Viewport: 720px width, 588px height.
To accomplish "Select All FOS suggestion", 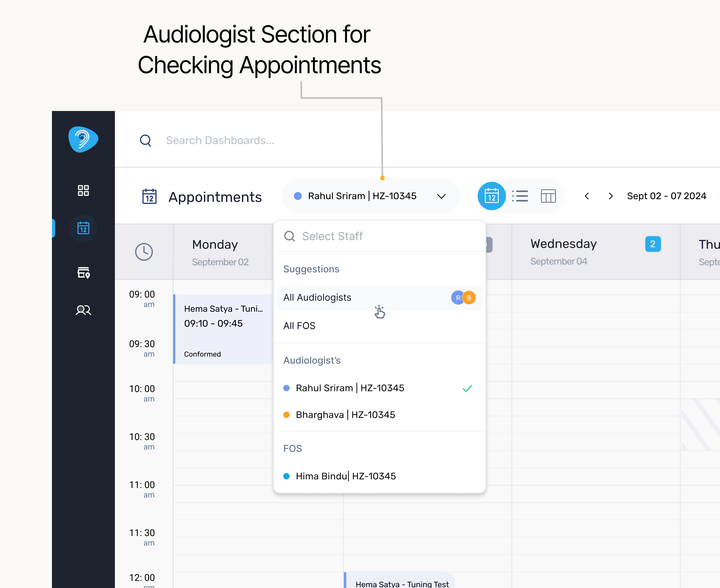I will point(379,326).
